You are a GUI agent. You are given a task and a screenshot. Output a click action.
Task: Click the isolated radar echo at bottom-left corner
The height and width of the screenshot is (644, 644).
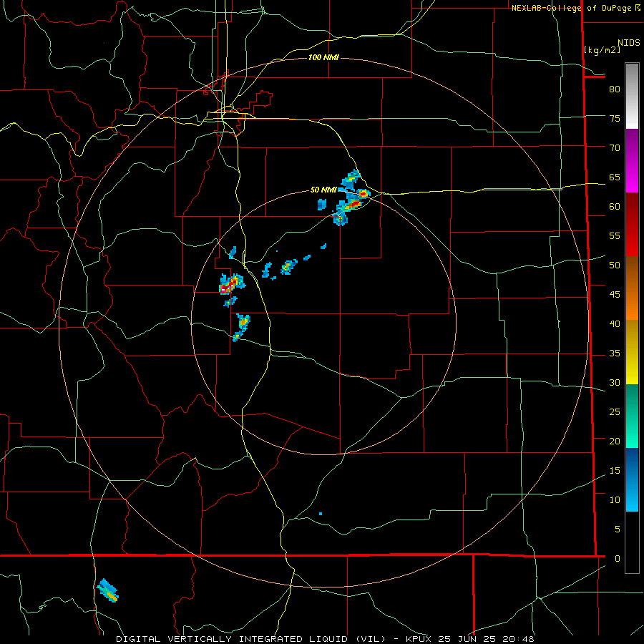[x=108, y=590]
